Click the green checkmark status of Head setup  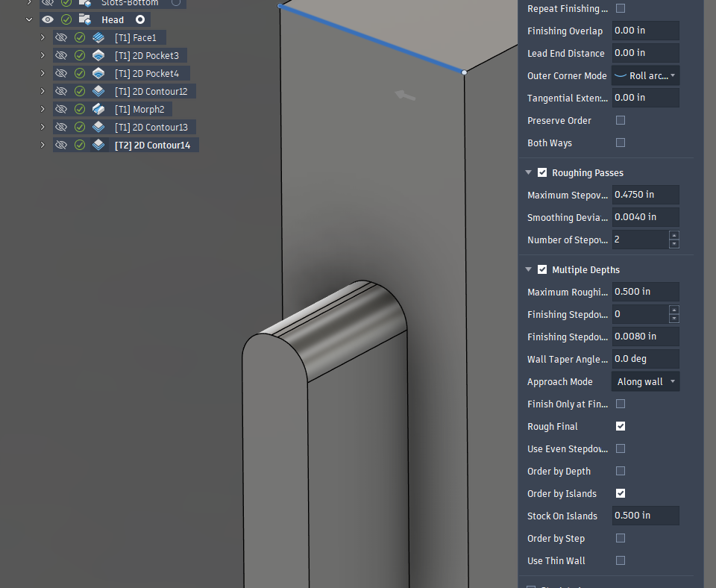click(66, 19)
